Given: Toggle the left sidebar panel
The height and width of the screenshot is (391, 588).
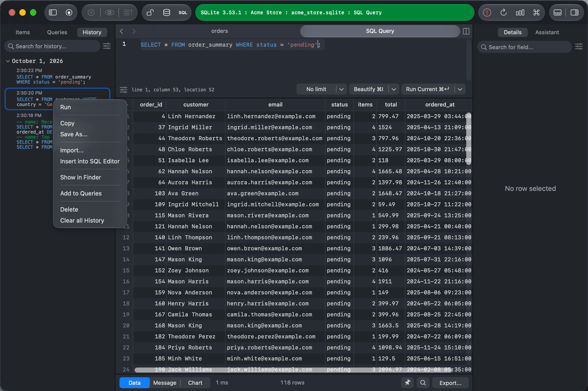Looking at the screenshot, I should click(x=53, y=12).
